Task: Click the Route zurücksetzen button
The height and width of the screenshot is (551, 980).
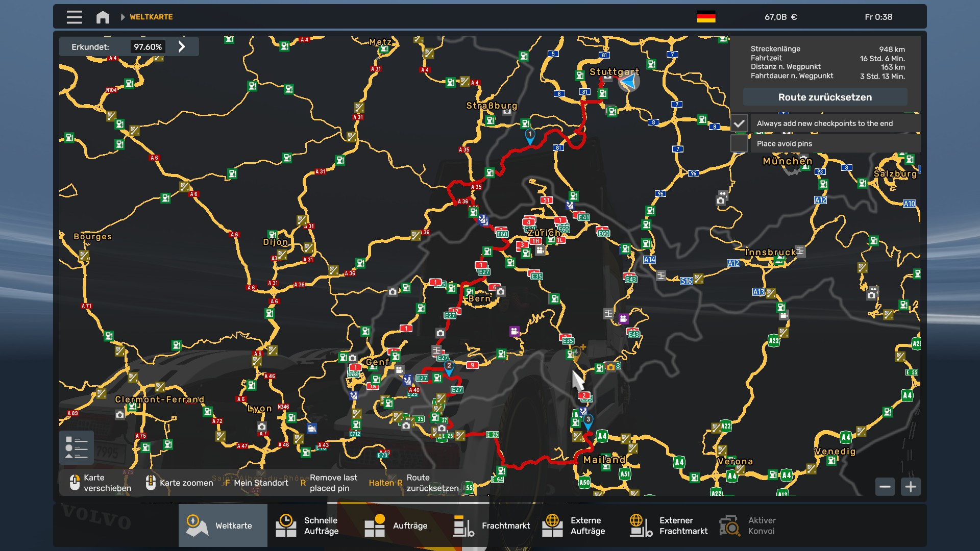Action: tap(825, 97)
